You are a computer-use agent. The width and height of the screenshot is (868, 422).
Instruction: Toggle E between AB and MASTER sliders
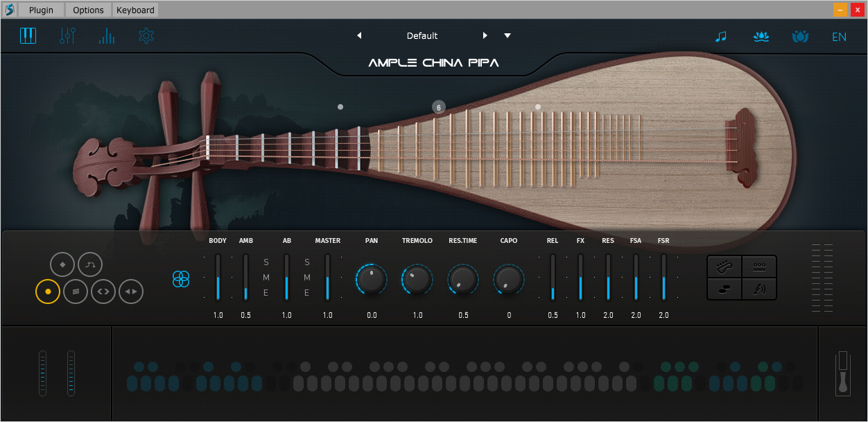click(x=307, y=293)
